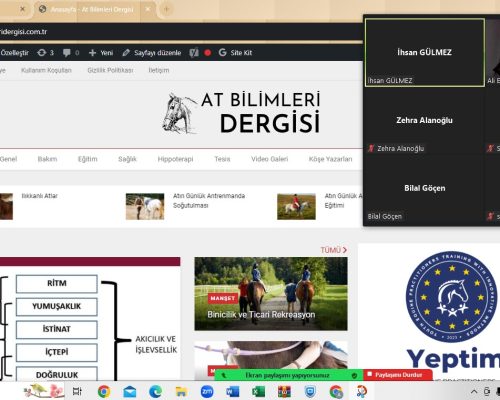Expand the system tray hidden icons chevron
This screenshot has height=400, width=500.
[474, 391]
